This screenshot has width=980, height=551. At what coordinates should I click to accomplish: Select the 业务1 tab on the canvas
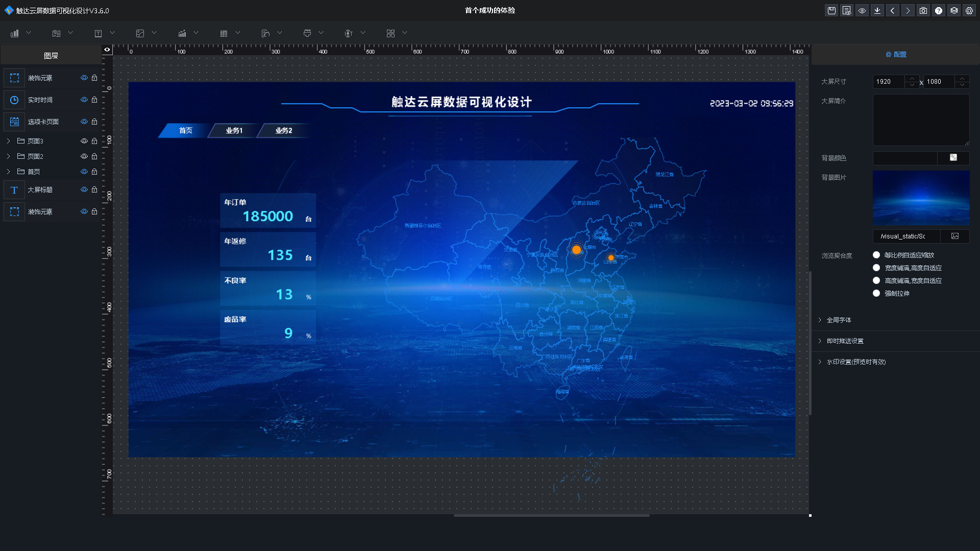pos(234,131)
